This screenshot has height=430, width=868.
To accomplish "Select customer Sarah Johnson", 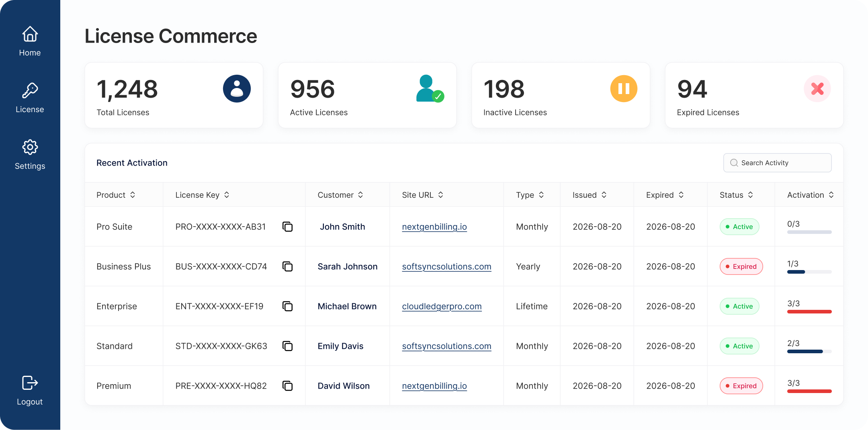I will 348,266.
